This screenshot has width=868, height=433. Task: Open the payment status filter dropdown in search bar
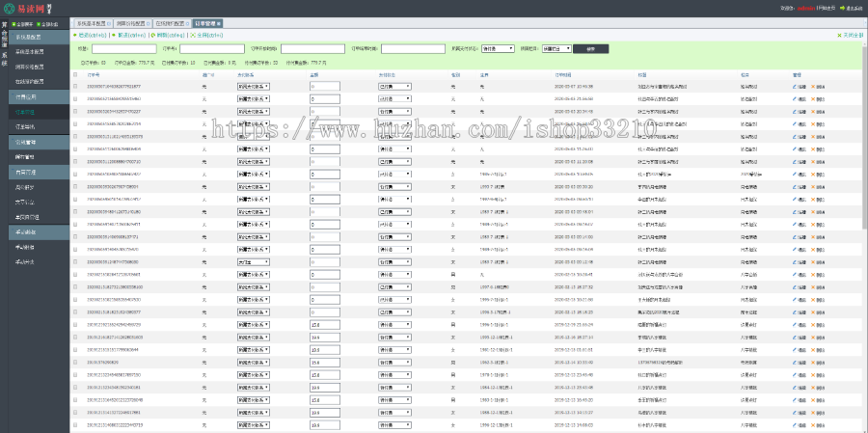[496, 48]
